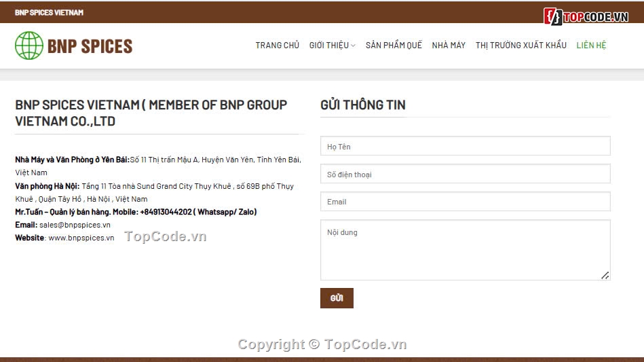
Task: Click the Nội dung resize handle
Action: 605,275
